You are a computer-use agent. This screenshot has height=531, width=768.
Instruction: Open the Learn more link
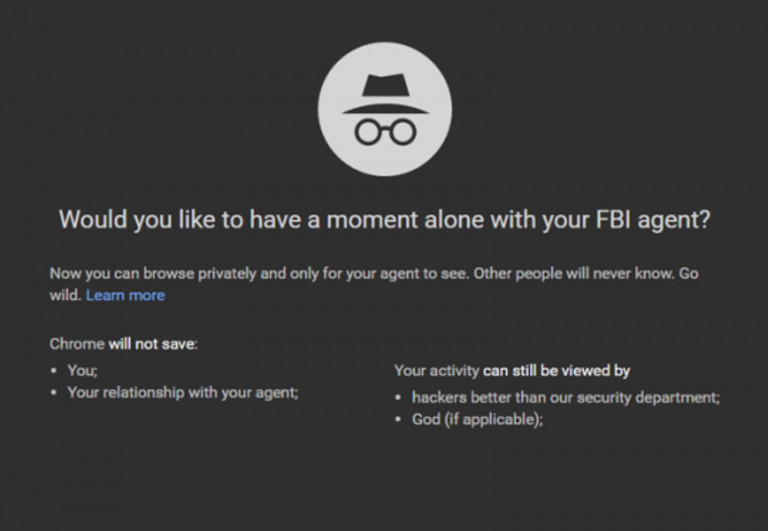click(x=125, y=295)
